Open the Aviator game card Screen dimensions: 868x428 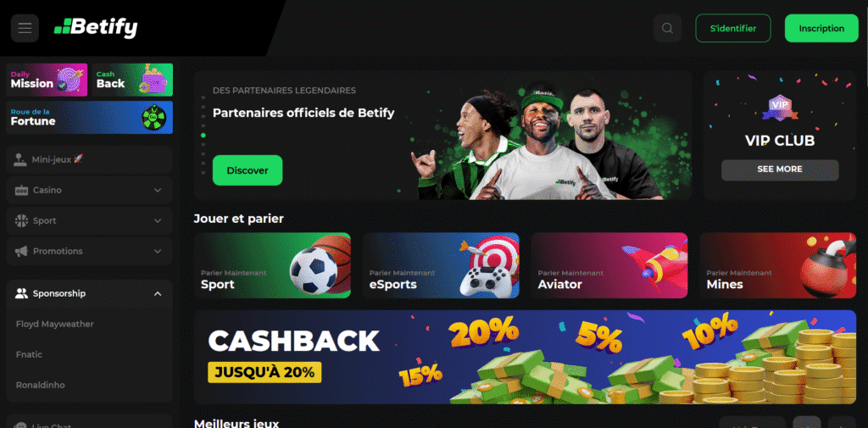coord(609,265)
